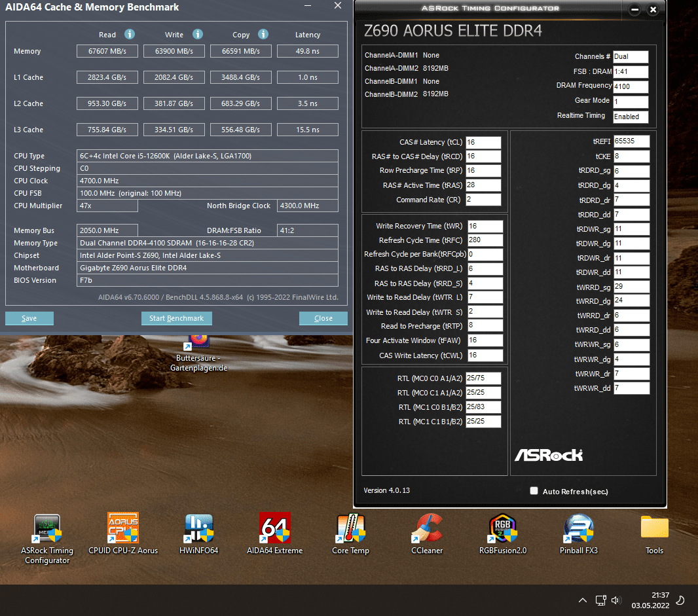This screenshot has width=698, height=616.
Task: Click the Gear Mode field
Action: 631,101
